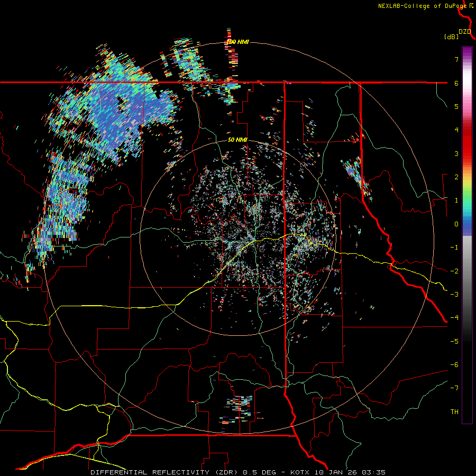476x476 pixels.
Task: Click the 7 value on the dB scale
Action: pyautogui.click(x=456, y=59)
